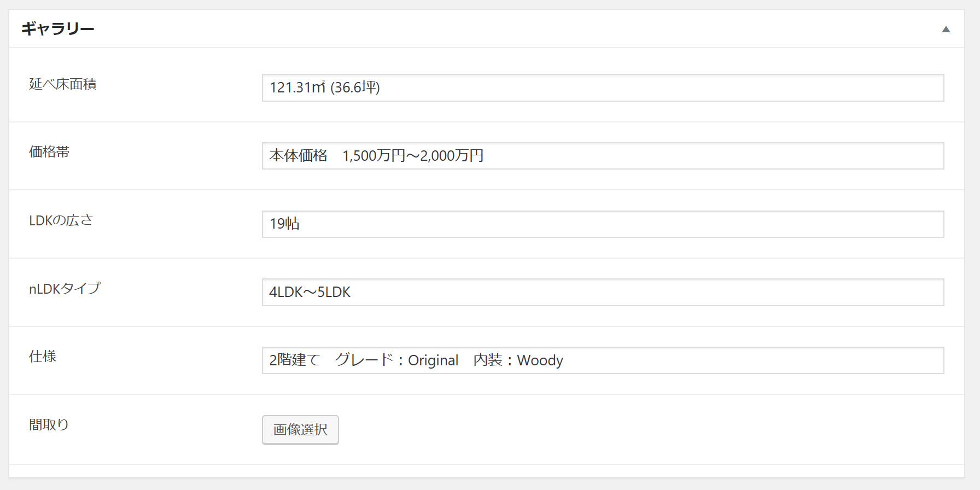Place cursor on the word Woody
The image size is (980, 490).
(x=540, y=360)
